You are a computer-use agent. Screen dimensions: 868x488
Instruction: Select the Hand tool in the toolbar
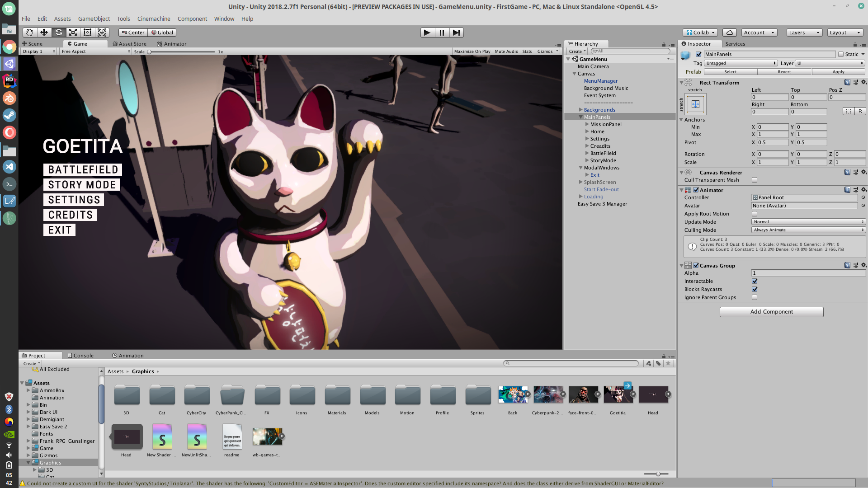[29, 33]
